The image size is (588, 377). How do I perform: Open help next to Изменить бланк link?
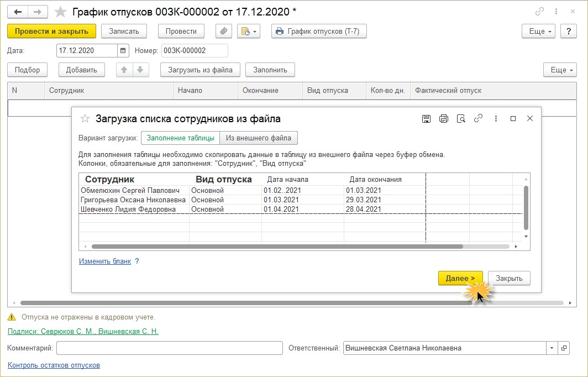tap(137, 261)
